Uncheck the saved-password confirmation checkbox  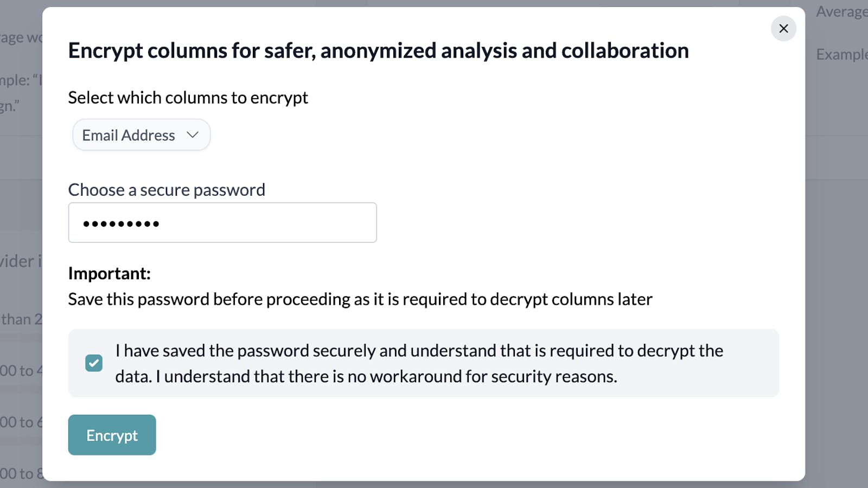tap(93, 363)
